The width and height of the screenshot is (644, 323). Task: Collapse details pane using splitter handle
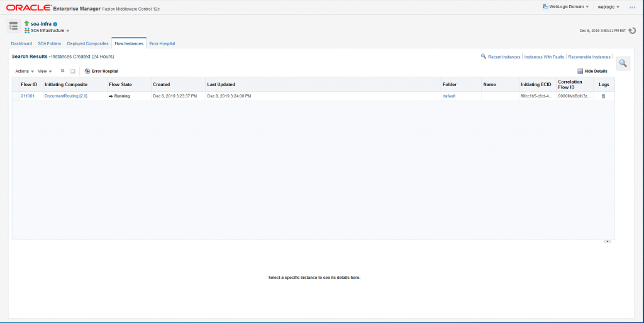[x=607, y=241]
